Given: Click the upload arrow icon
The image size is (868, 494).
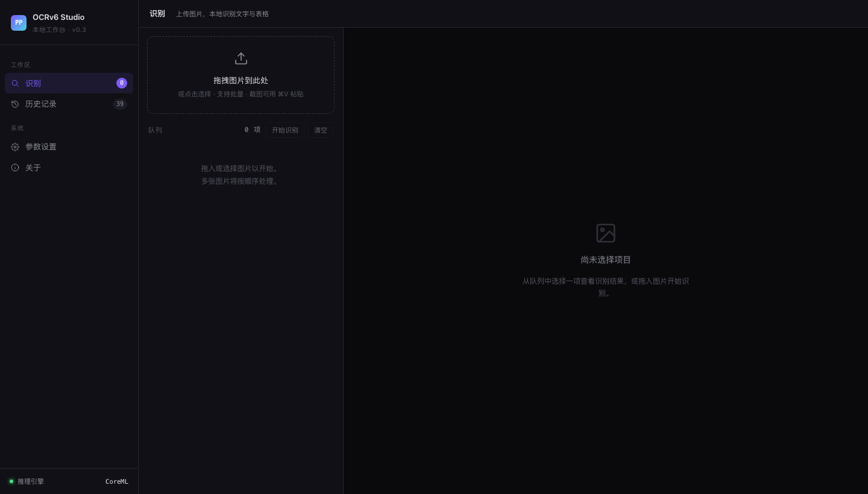Looking at the screenshot, I should tap(241, 58).
